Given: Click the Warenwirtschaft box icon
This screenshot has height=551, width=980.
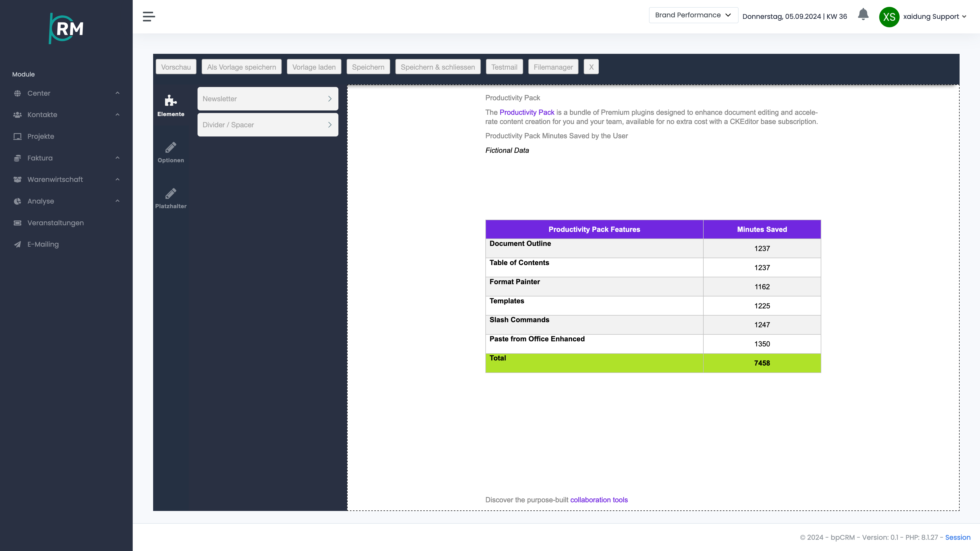Looking at the screenshot, I should coord(18,180).
